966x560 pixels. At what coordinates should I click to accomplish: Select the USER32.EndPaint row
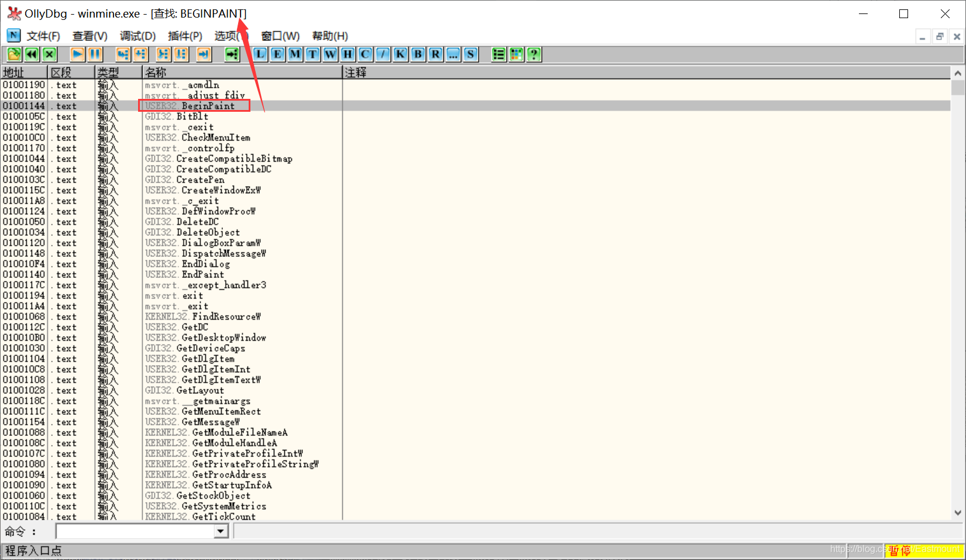475,274
